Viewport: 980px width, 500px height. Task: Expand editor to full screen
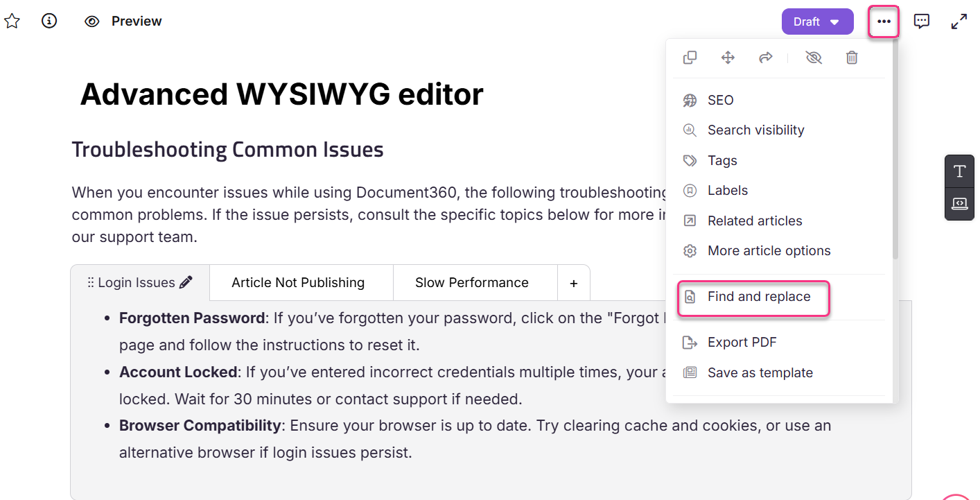(x=959, y=21)
